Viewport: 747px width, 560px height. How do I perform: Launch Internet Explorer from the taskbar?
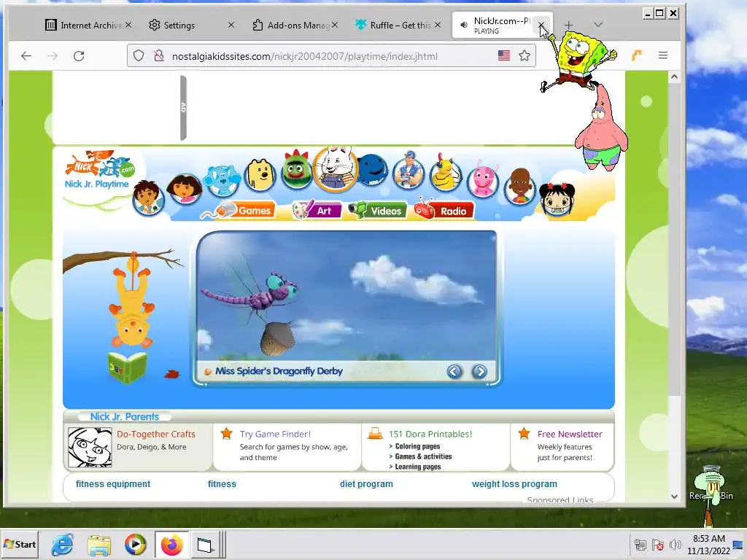coord(63,545)
